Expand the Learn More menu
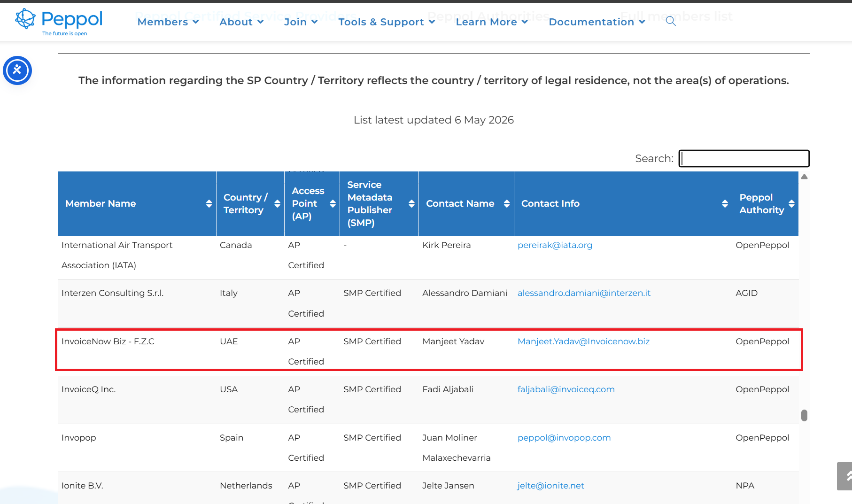The height and width of the screenshot is (504, 852). (492, 22)
